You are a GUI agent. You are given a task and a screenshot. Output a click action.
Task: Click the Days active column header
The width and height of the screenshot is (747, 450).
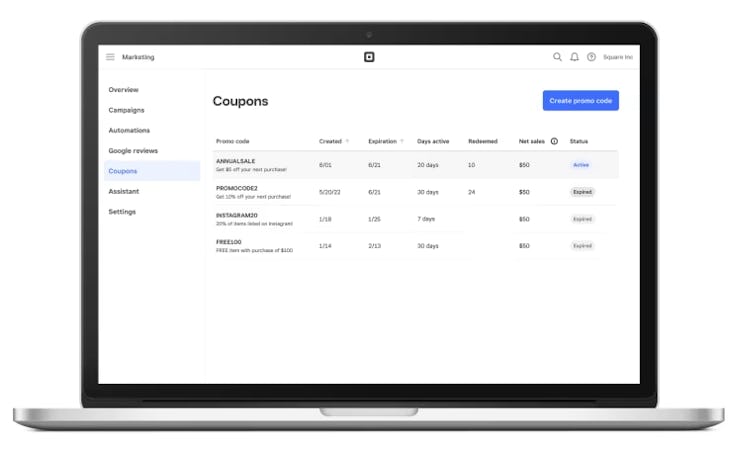433,141
